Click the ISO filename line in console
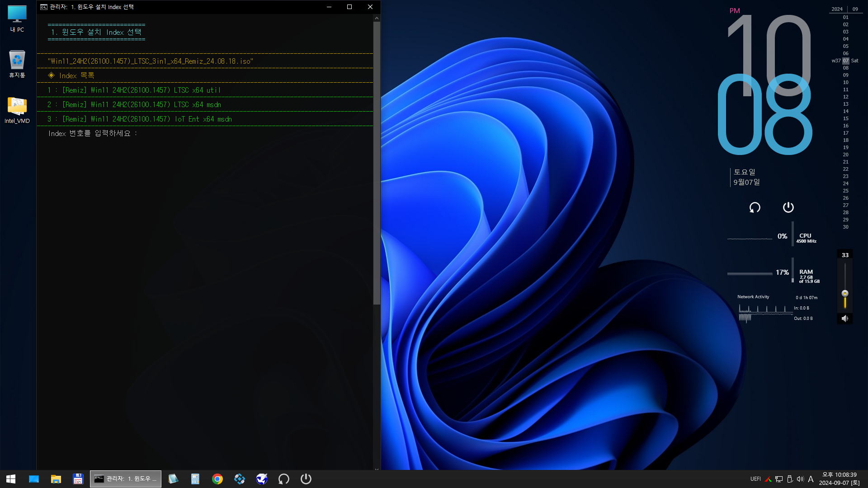868x488 pixels. (151, 61)
